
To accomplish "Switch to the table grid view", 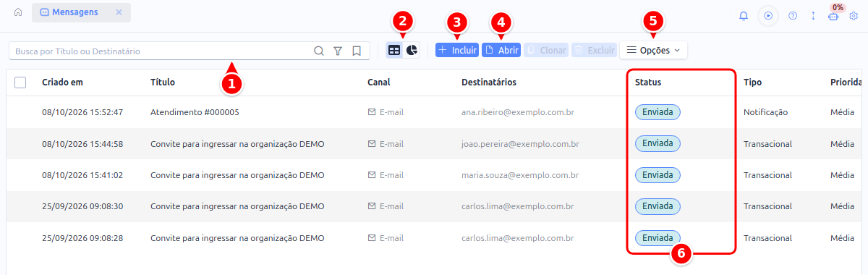I will coord(394,51).
